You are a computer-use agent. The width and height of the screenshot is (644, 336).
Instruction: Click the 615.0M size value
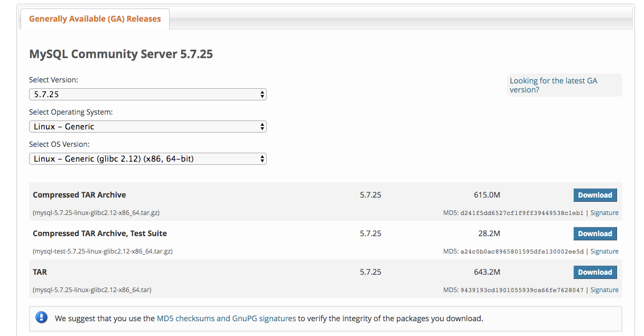pyautogui.click(x=487, y=195)
